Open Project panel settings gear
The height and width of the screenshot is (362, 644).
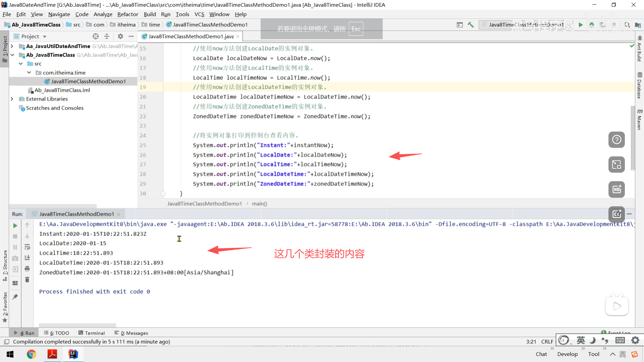(120, 36)
